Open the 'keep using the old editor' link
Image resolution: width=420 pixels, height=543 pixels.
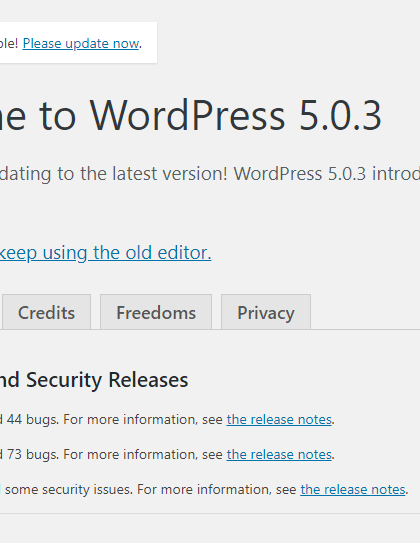pyautogui.click(x=105, y=253)
